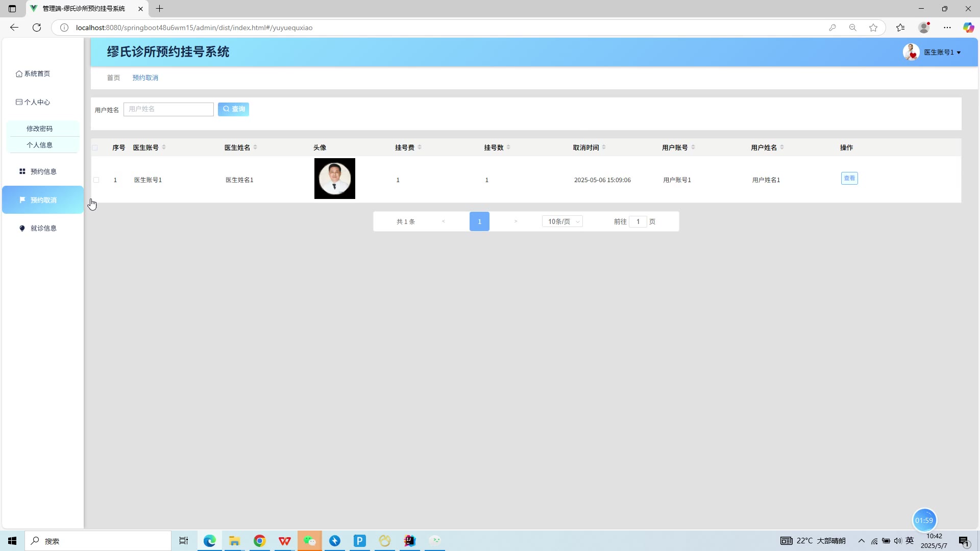Open the Personal Info submenu item

click(x=40, y=145)
